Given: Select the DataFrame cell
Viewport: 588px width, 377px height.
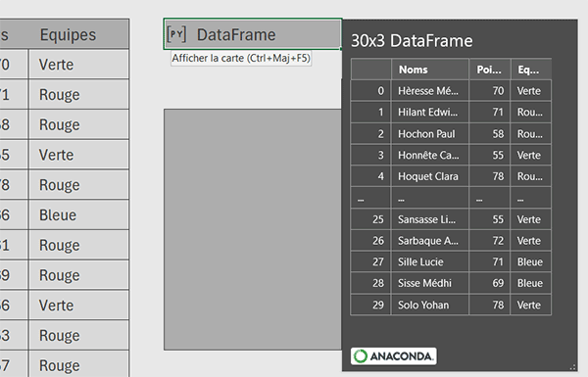Looking at the screenshot, I should click(x=253, y=34).
